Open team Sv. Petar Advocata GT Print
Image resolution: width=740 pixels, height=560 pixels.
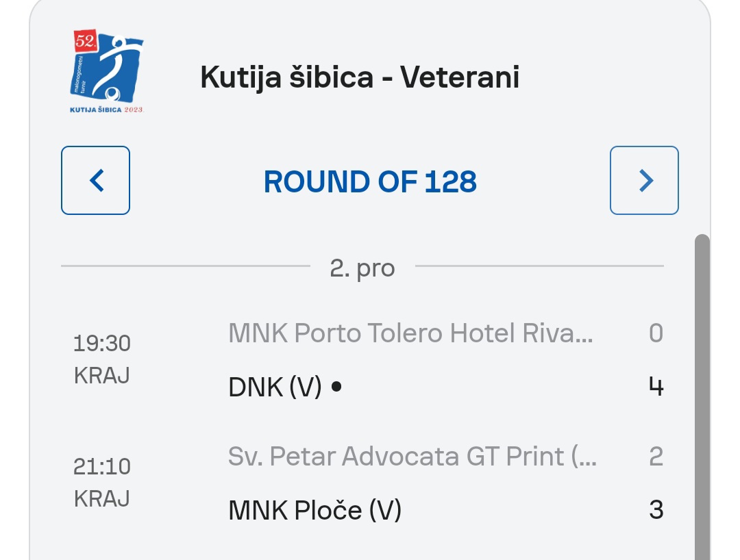pos(412,457)
